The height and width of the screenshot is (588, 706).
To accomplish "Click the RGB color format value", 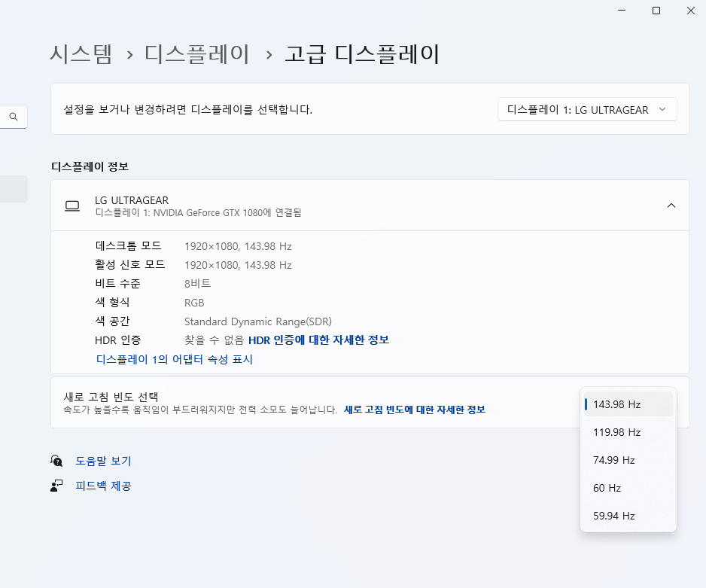I will pyautogui.click(x=194, y=303).
